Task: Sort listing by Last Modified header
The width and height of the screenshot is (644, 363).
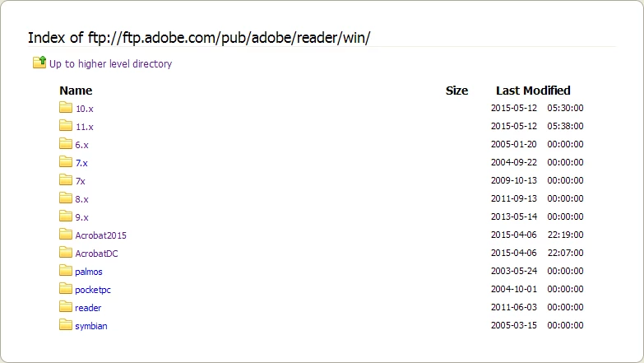Action: 533,91
